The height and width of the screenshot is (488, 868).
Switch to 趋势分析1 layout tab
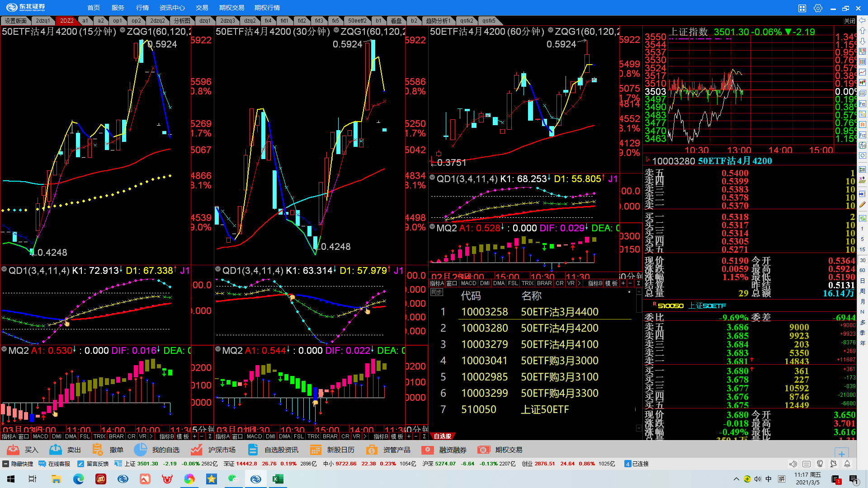438,21
